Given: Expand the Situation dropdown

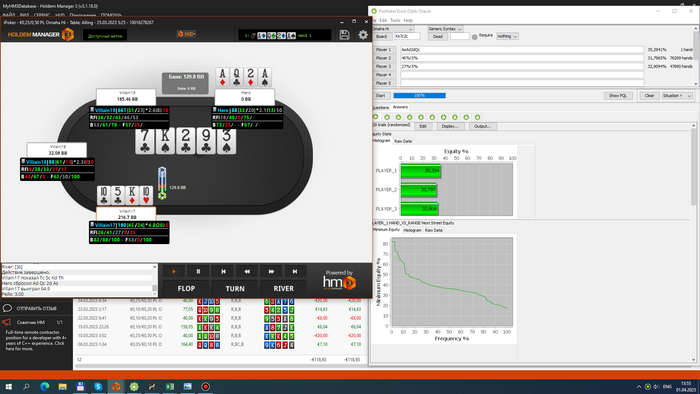Looking at the screenshot, I should [x=677, y=95].
